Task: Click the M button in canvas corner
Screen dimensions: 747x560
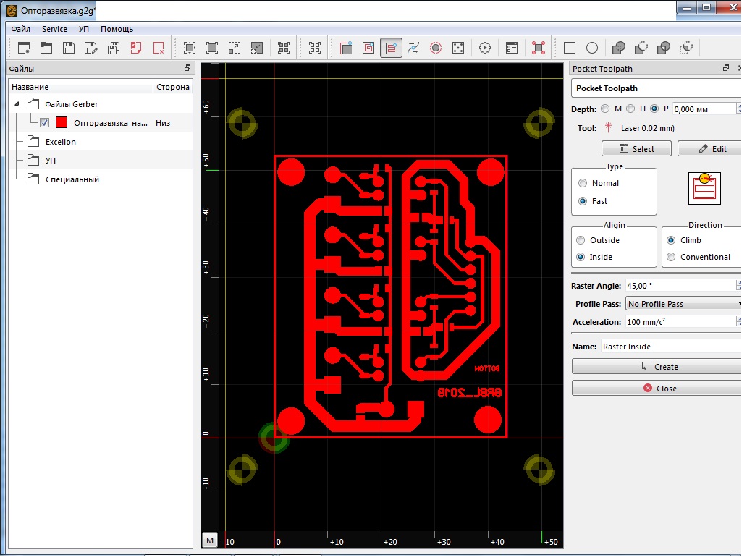Action: (x=210, y=540)
